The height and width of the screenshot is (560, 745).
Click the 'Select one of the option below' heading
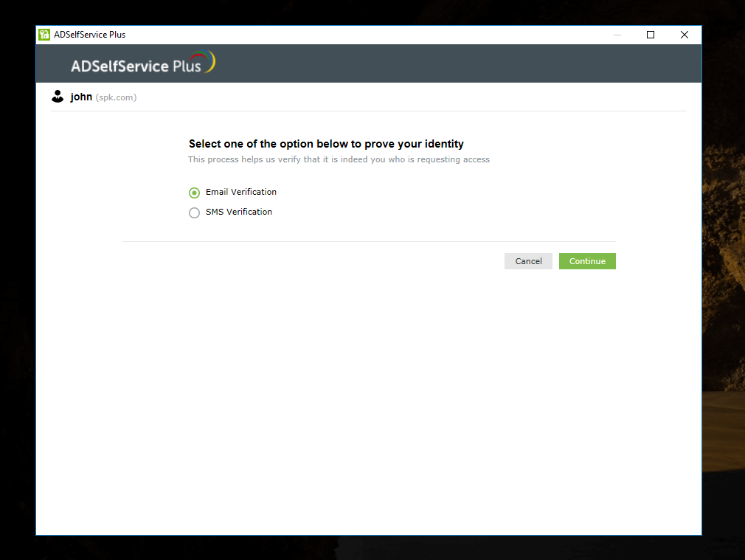[x=326, y=144]
